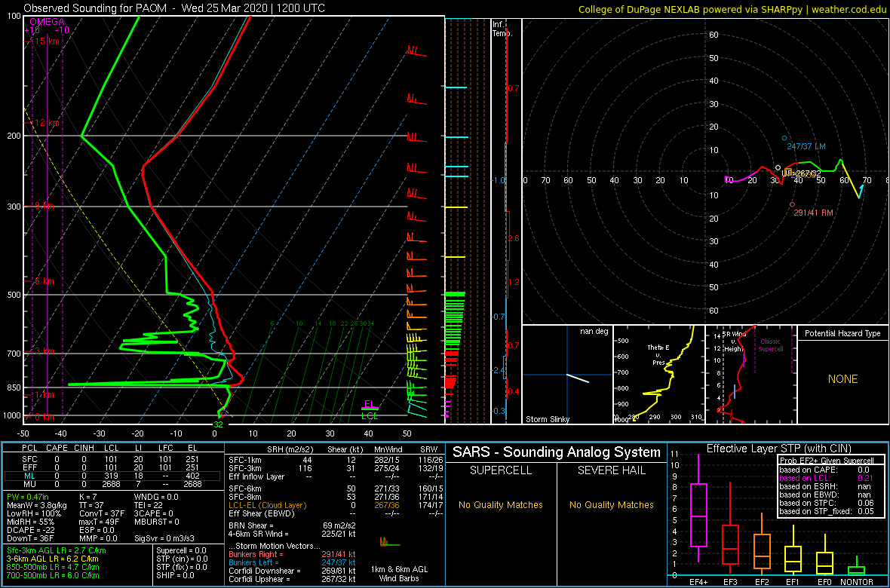Click the surface temperature value 32
This screenshot has height=588, width=890.
(x=218, y=424)
